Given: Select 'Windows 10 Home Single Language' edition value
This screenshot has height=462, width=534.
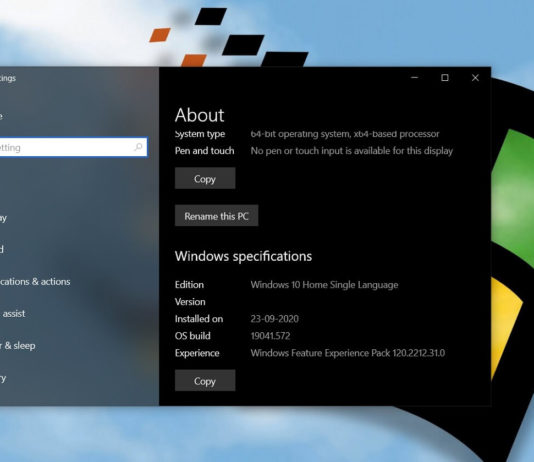Looking at the screenshot, I should click(324, 285).
